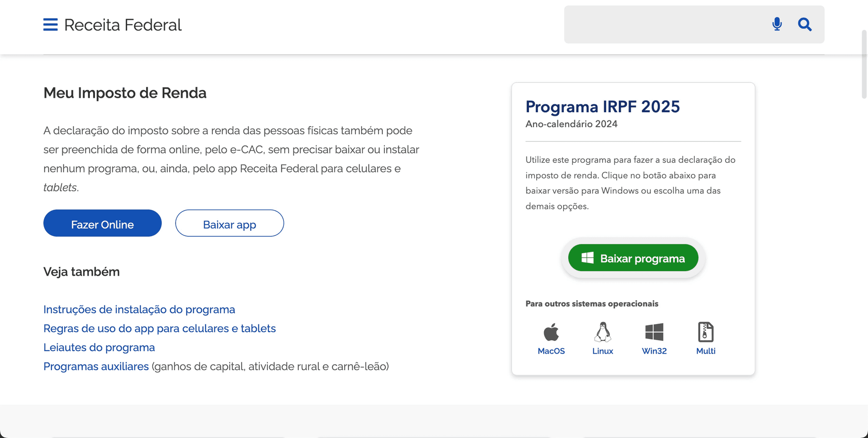
Task: Select the Win32 text label link
Action: coord(654,350)
